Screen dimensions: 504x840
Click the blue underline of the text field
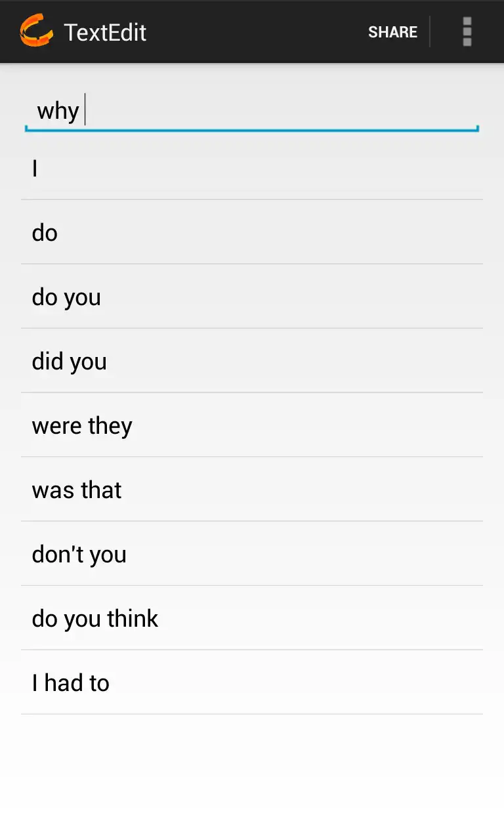point(252,130)
